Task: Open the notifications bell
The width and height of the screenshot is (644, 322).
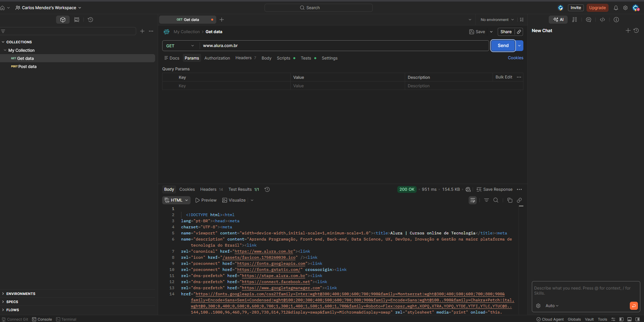Action: coord(616,8)
